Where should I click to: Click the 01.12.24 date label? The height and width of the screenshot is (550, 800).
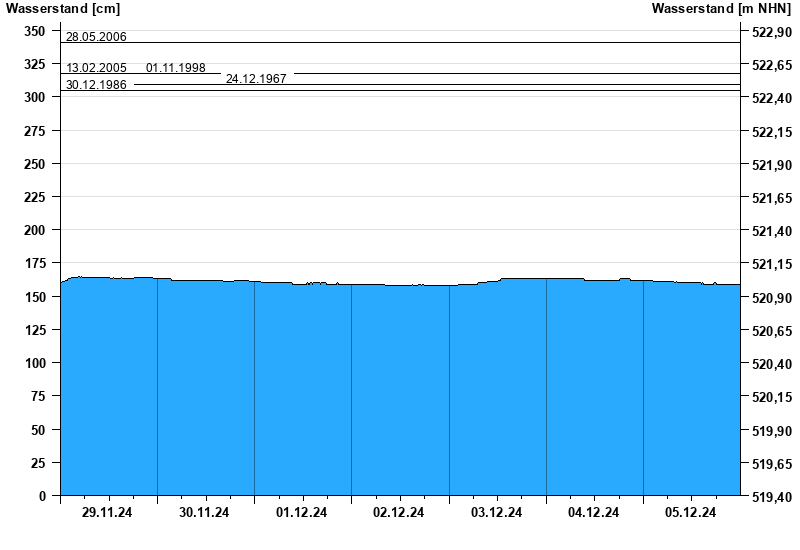[x=302, y=513]
